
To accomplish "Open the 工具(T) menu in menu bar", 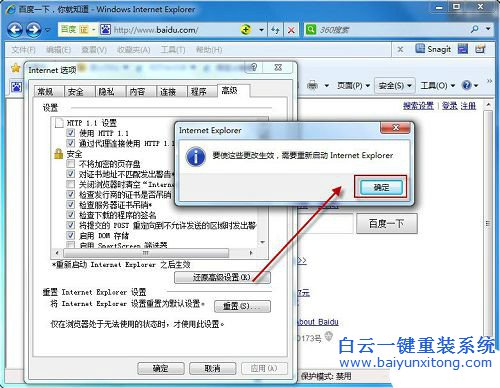I will 173,50.
